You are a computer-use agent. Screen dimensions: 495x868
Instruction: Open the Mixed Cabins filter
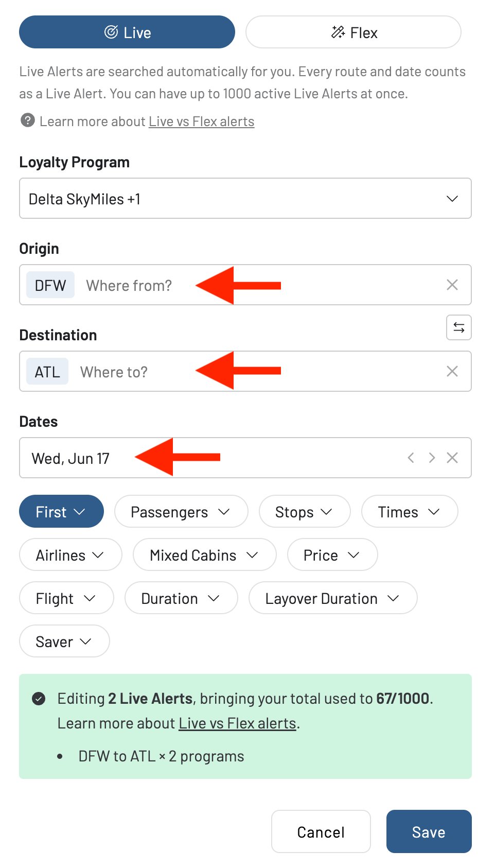(204, 554)
